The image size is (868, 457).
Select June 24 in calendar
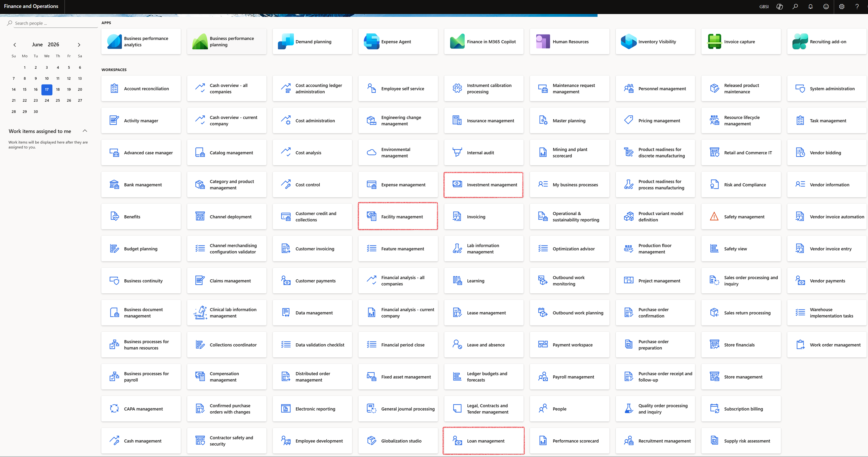coord(47,100)
